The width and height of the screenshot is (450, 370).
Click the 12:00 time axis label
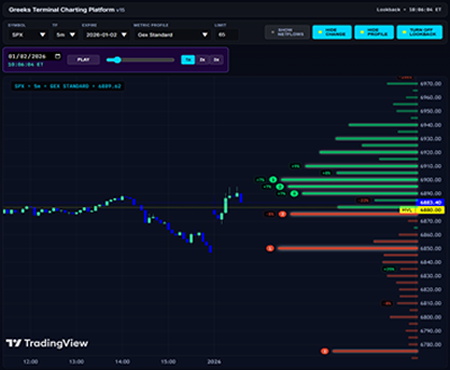[x=30, y=362]
